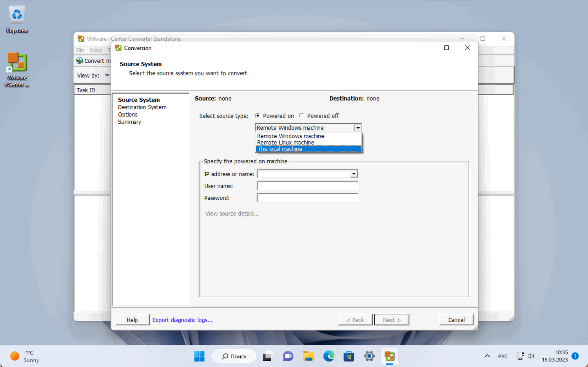The height and width of the screenshot is (367, 588).
Task: Open the weather widget on taskbar
Action: pos(25,356)
